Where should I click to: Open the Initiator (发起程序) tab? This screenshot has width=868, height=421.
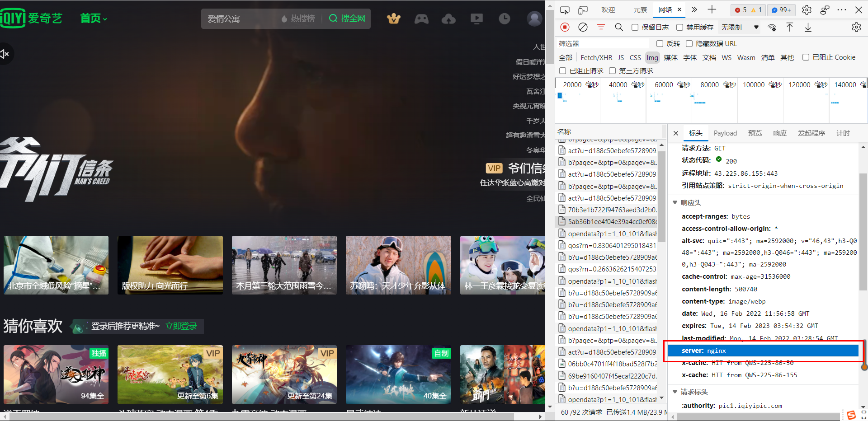pyautogui.click(x=811, y=133)
